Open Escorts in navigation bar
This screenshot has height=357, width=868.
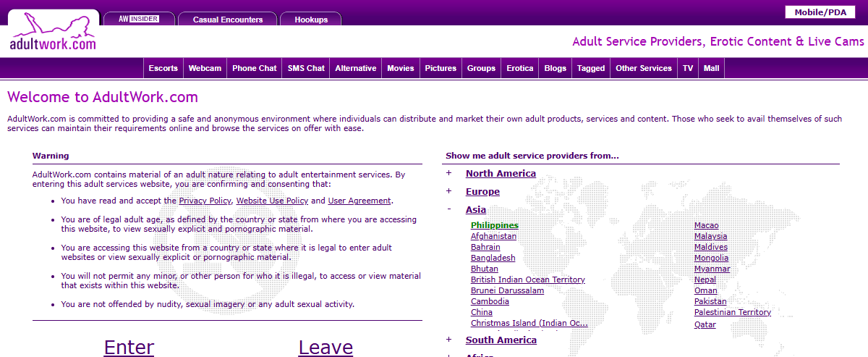pos(163,68)
